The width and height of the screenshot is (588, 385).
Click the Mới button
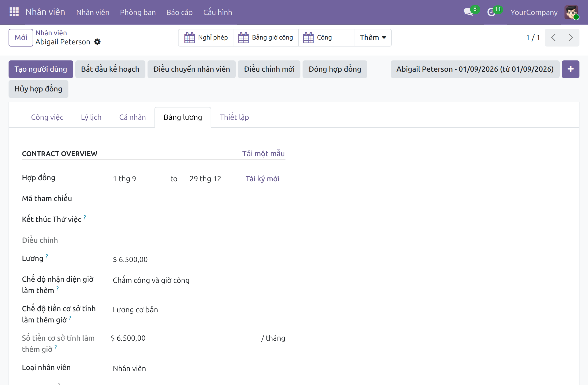tap(21, 38)
